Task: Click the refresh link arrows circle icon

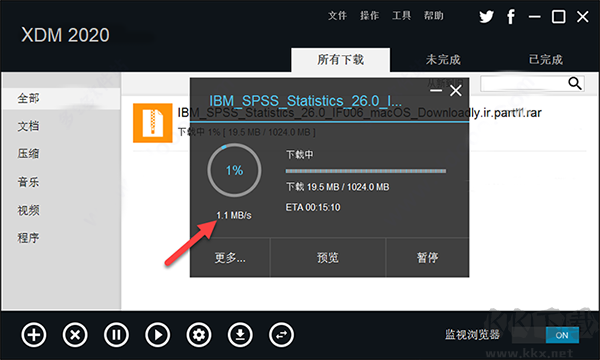Action: [281, 335]
